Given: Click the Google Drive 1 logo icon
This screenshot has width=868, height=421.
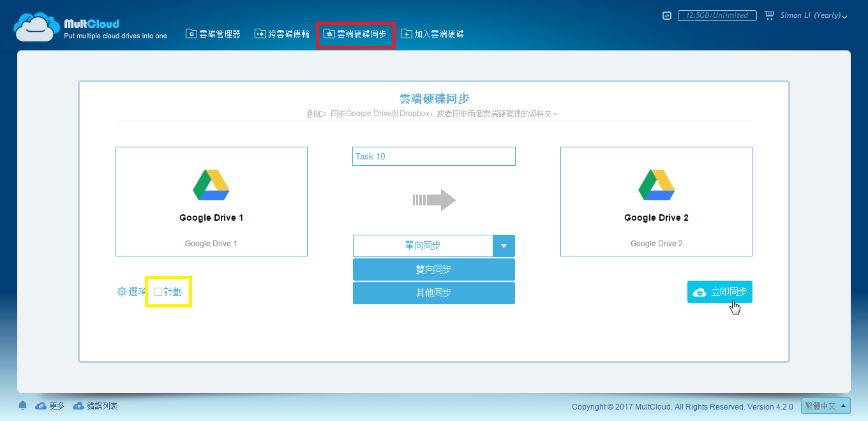Looking at the screenshot, I should tap(211, 186).
